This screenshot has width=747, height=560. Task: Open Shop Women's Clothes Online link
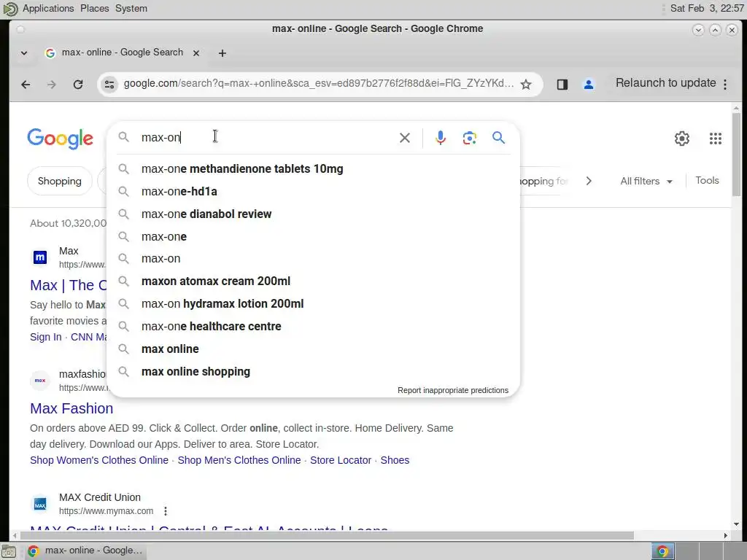[x=99, y=461]
